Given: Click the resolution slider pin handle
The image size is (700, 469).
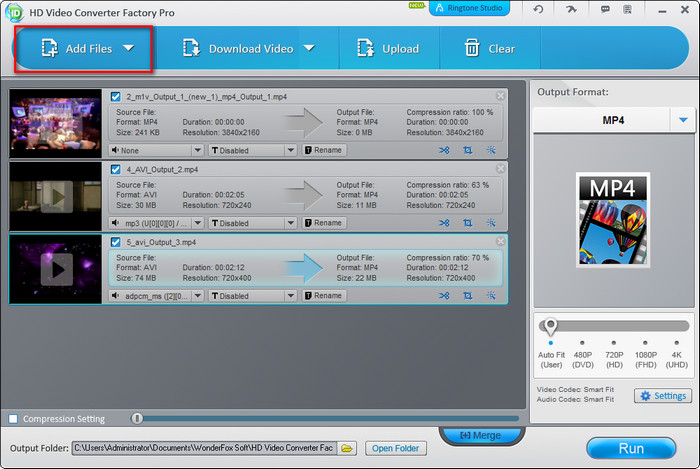Looking at the screenshot, I should click(x=550, y=327).
